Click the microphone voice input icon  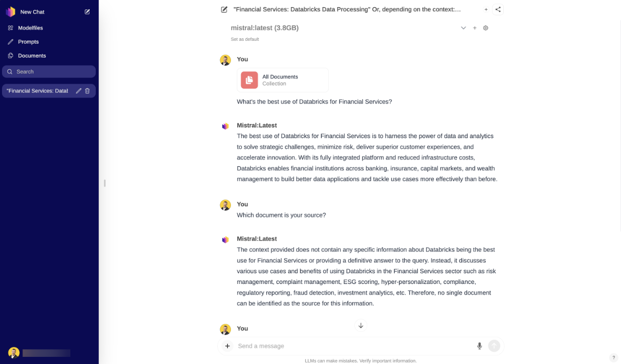(x=479, y=346)
